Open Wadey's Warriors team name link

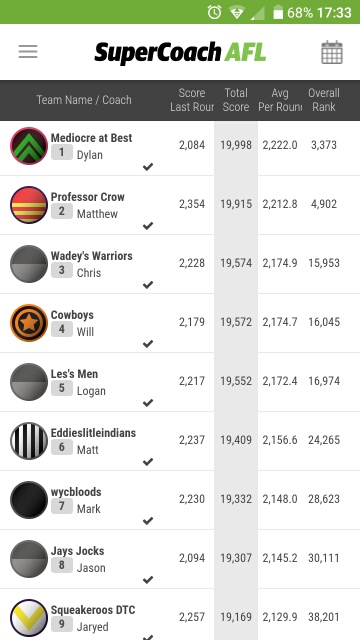[91, 256]
